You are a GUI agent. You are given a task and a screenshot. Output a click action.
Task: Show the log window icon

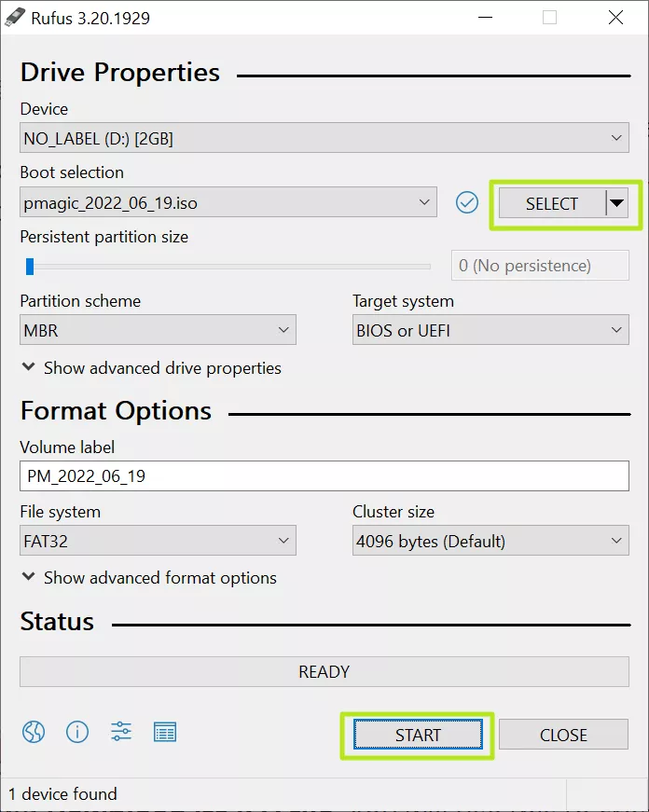coord(165,732)
